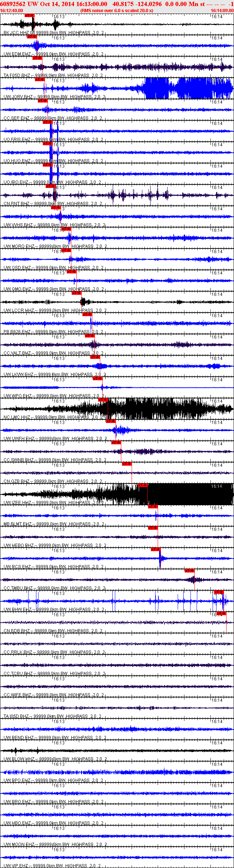This screenshot has width=234, height=868.
Task: Select the TA.F05D.BHZ station label
Action: click(x=17, y=75)
